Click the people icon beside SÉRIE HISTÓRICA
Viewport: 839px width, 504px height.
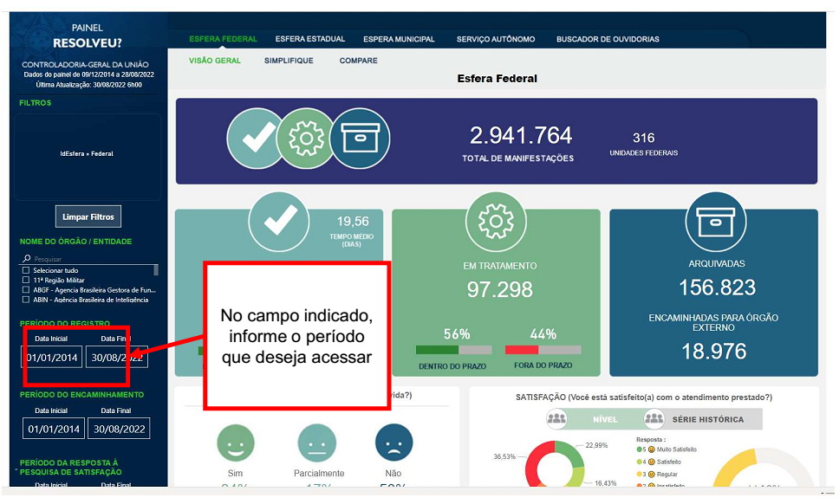654,419
